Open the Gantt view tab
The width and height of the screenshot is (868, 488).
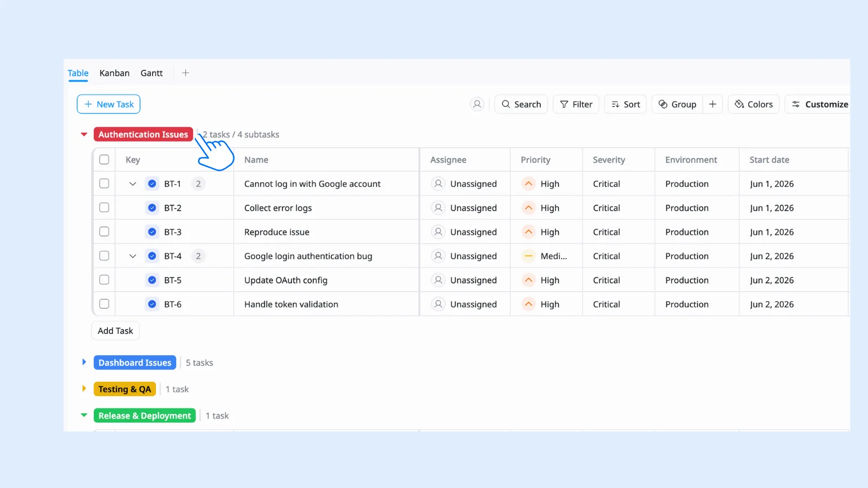tap(151, 73)
